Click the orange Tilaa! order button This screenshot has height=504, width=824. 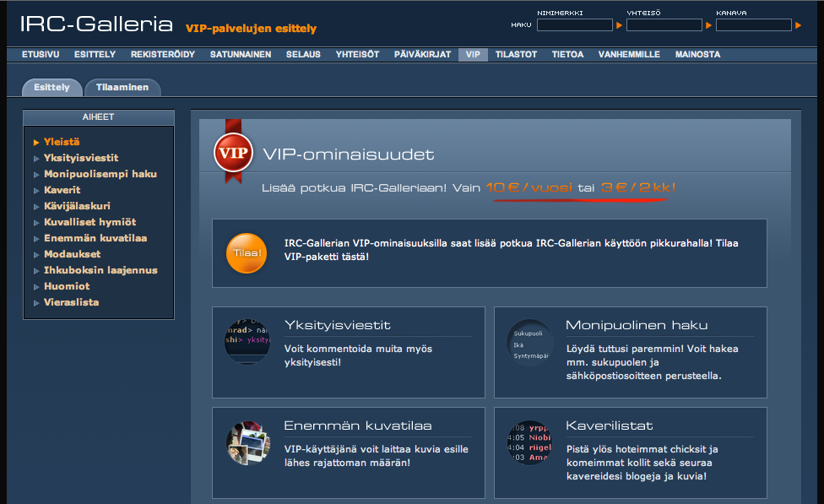coord(247,253)
